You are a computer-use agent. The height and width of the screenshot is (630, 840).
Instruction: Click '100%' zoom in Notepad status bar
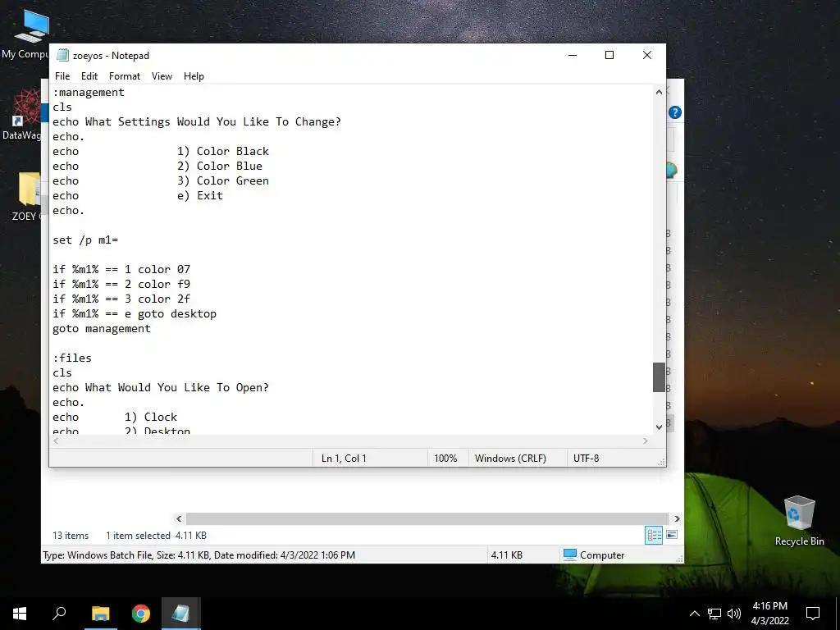[x=445, y=458]
